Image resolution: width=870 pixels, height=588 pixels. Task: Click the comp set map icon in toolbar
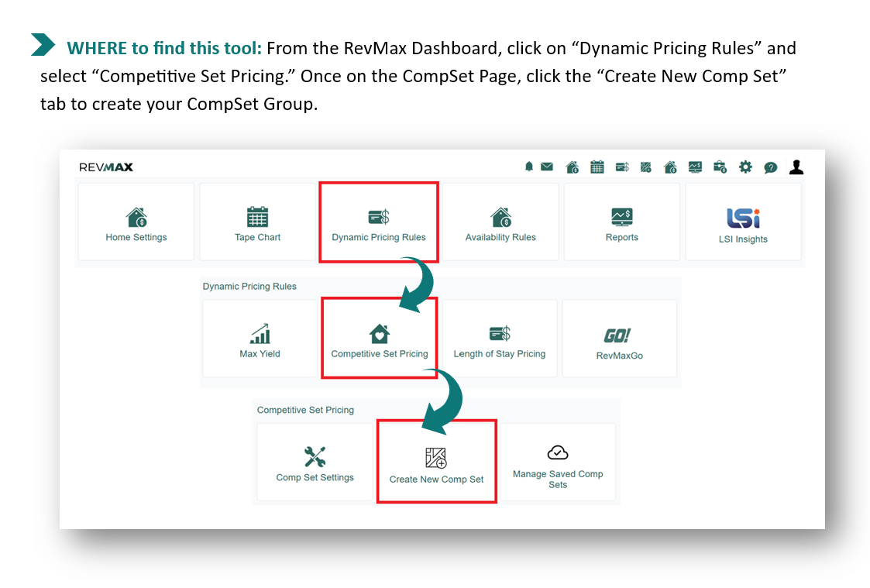pos(646,167)
